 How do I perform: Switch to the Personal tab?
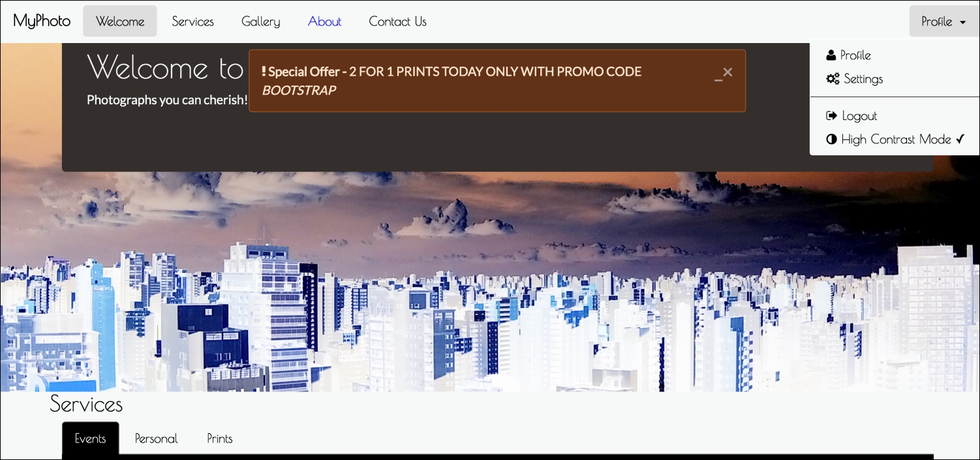(x=156, y=438)
